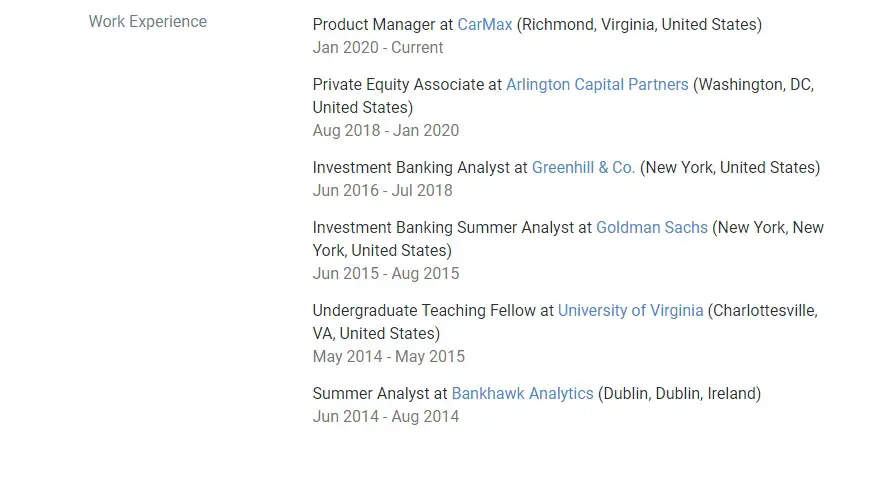The height and width of the screenshot is (488, 882).
Task: Click the May 2014 - May 2015 dates
Action: pos(389,357)
